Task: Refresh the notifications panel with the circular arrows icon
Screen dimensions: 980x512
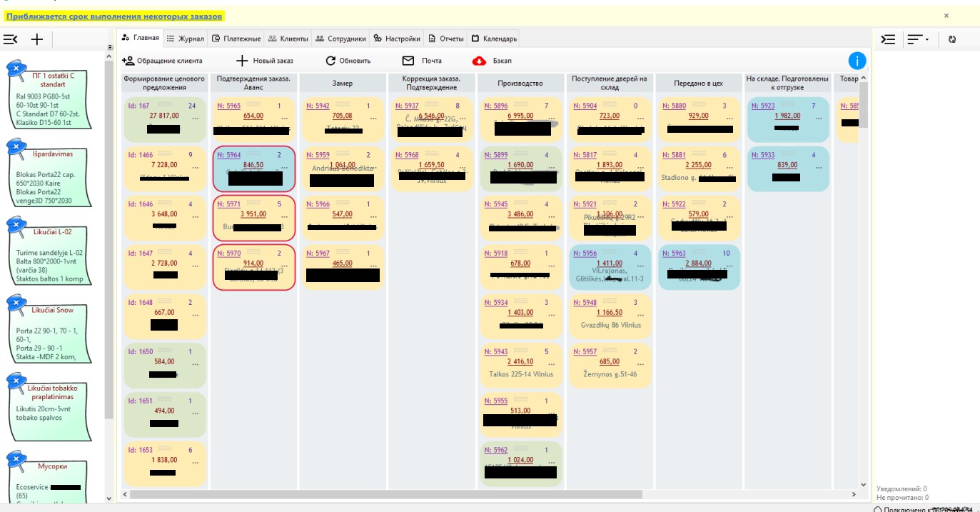Action: pyautogui.click(x=951, y=39)
